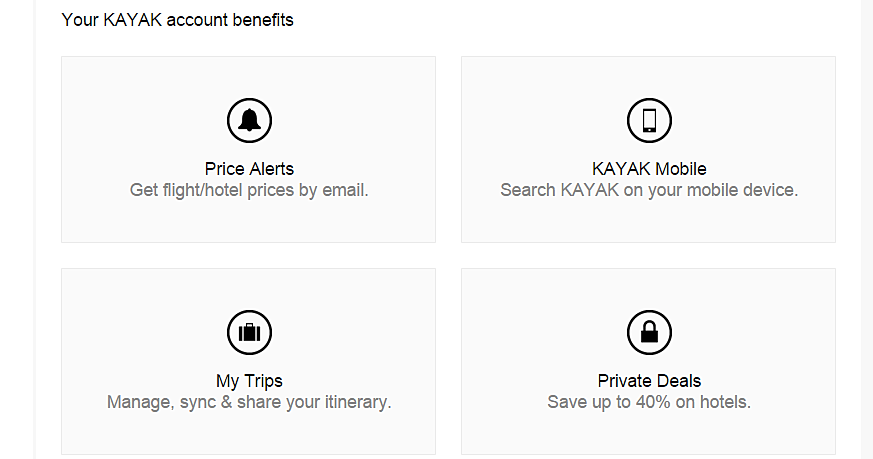Click 'Save up to 40% on hotels' text

pos(649,402)
